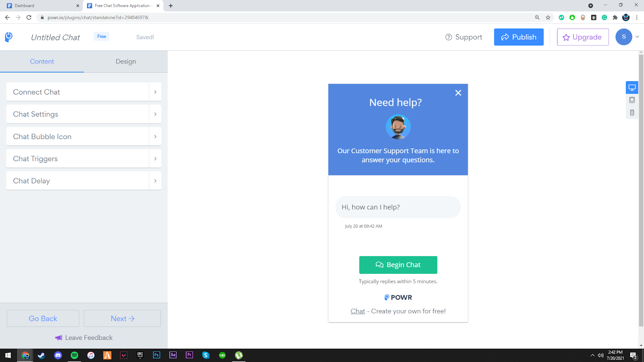
Task: Open Premiere Pro from the taskbar
Action: [x=190, y=355]
